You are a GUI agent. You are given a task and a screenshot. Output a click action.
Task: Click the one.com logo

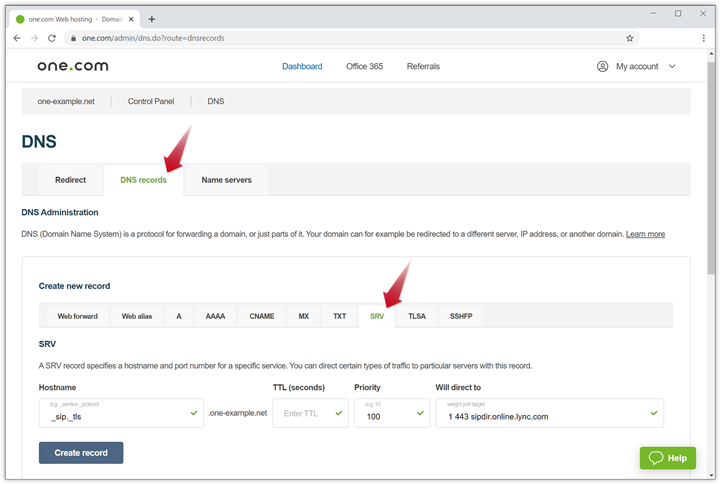[73, 66]
